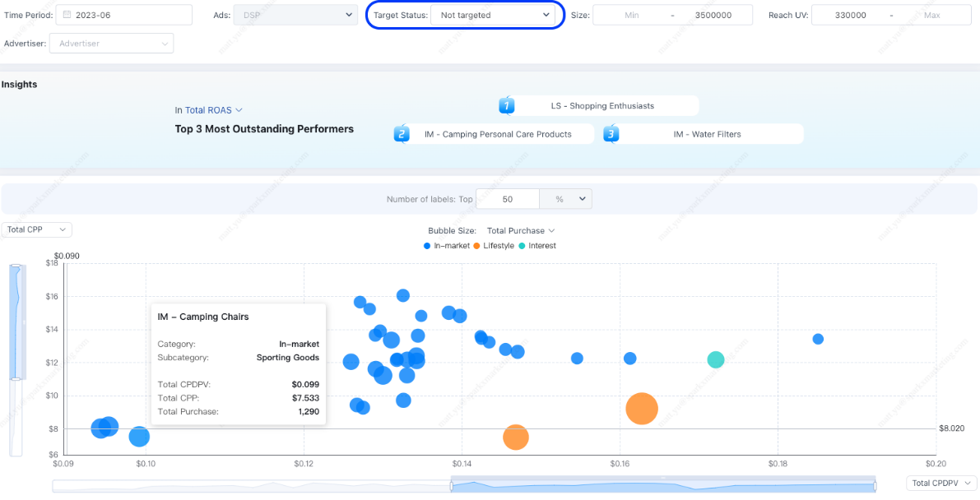
Task: Click the Size max value 3500000
Action: 713,15
